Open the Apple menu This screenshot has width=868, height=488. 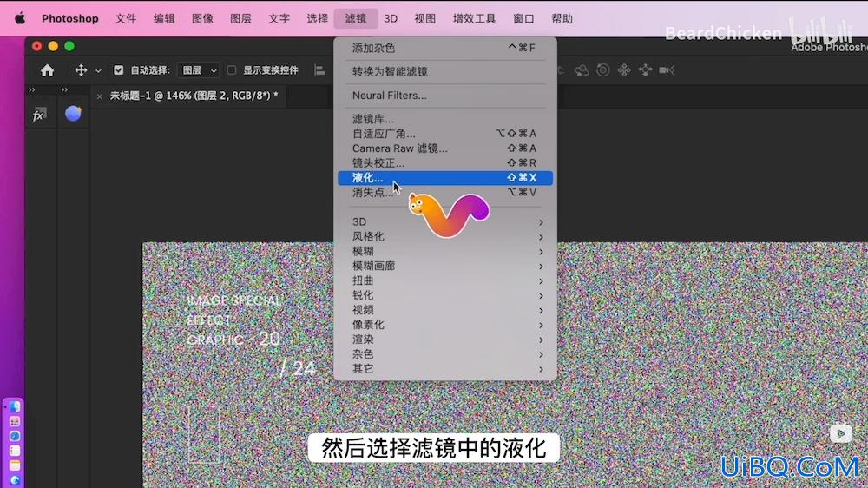[20, 18]
